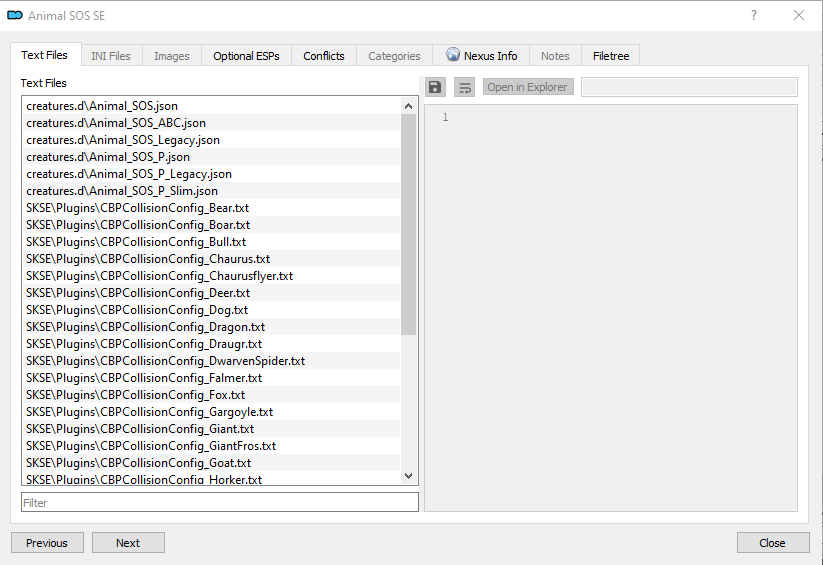
Task: Select CBPCollisionConfig_Fox.txt
Action: 212,394
